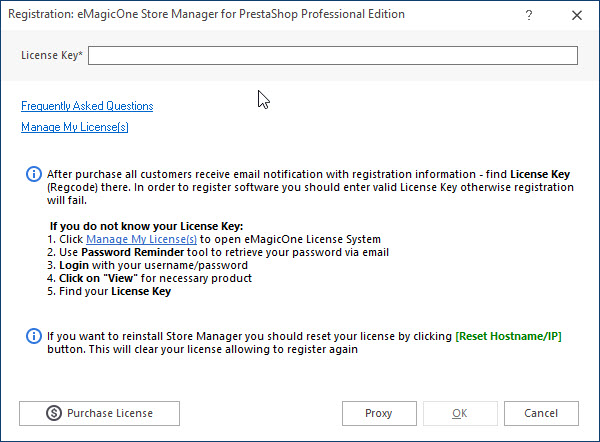The image size is (600, 442).
Task: Click the info icon beside After purchase text
Action: 34,175
